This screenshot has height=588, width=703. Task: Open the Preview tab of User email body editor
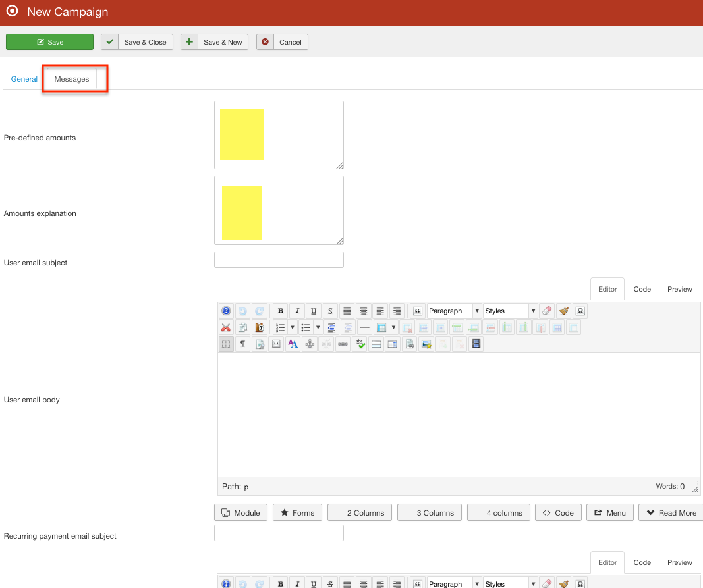click(x=679, y=289)
